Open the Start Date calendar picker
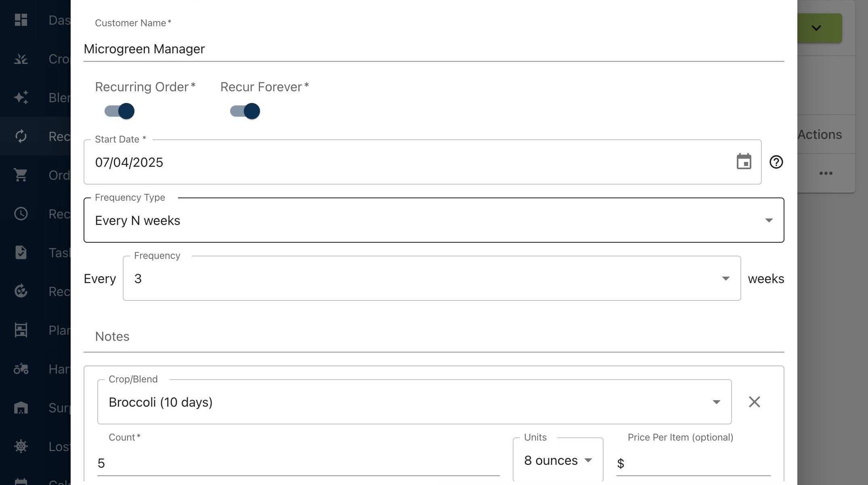868x485 pixels. point(744,162)
